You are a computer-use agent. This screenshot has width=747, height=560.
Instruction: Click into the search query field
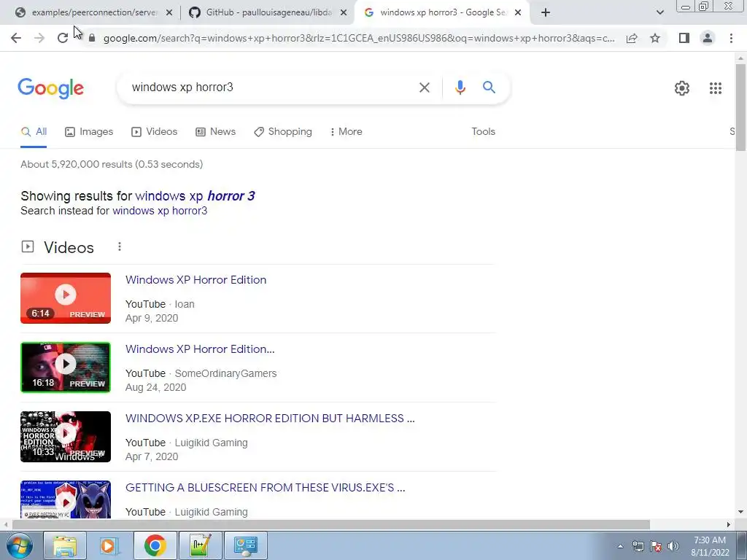coord(271,87)
